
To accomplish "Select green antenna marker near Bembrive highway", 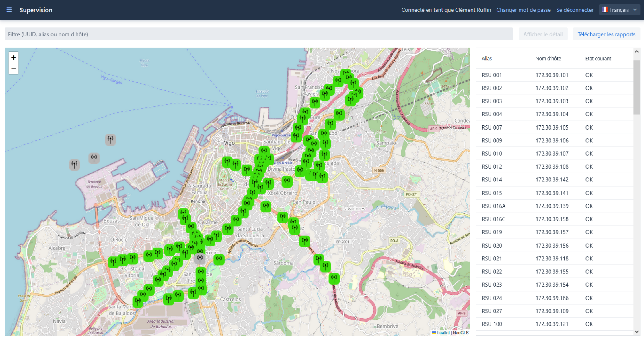I will pyautogui.click(x=334, y=278).
